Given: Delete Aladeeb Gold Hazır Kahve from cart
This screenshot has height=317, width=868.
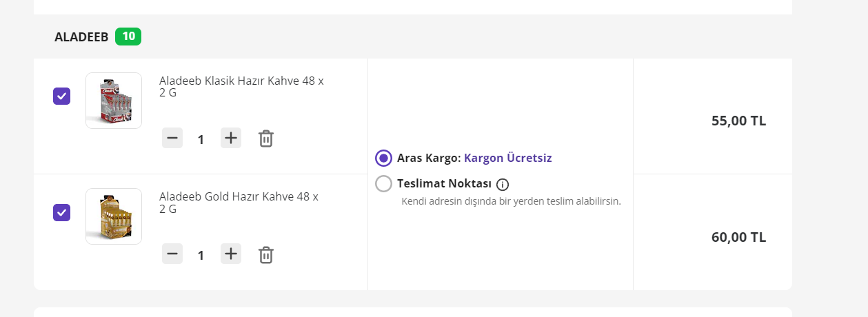Looking at the screenshot, I should click(x=266, y=255).
